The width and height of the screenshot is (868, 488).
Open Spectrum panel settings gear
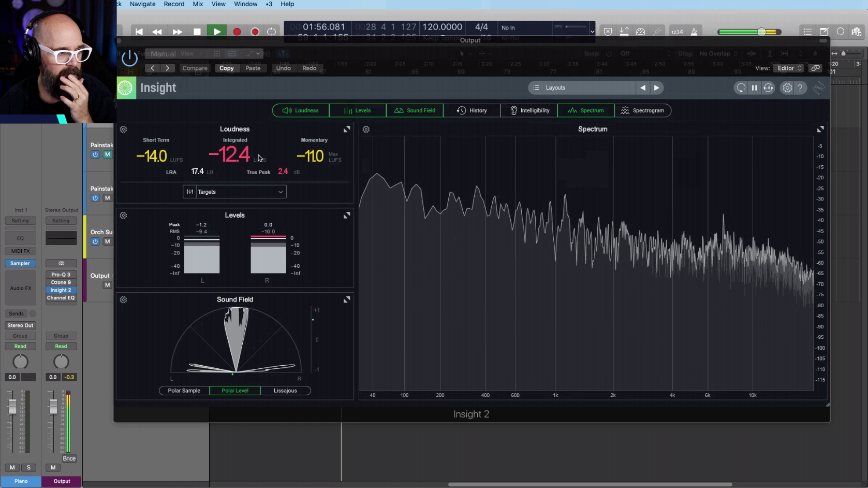coord(366,130)
